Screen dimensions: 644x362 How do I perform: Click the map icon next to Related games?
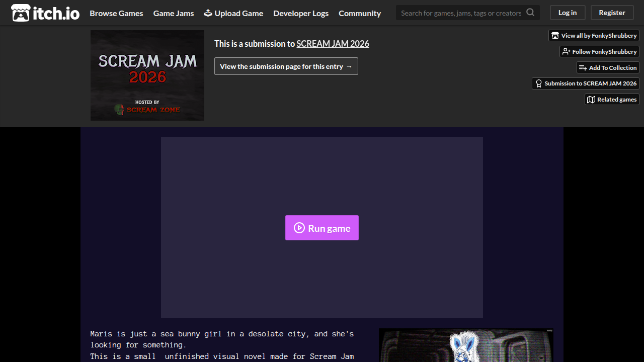591,100
